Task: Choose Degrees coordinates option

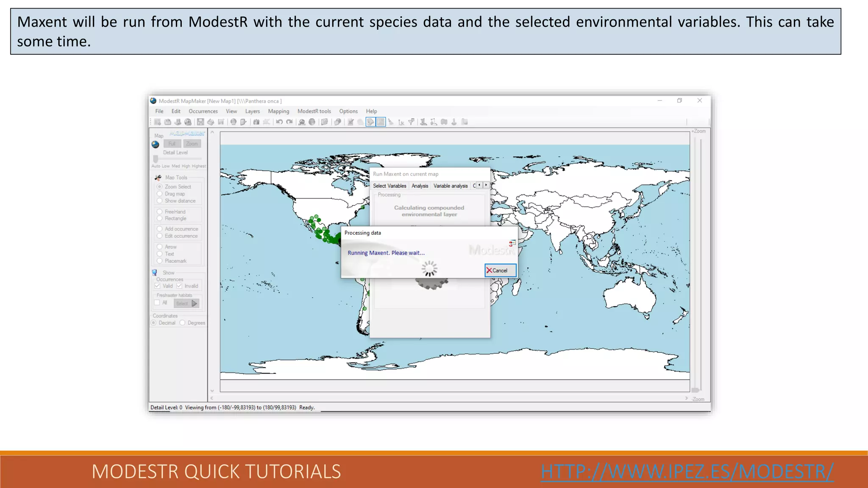Action: coord(183,323)
